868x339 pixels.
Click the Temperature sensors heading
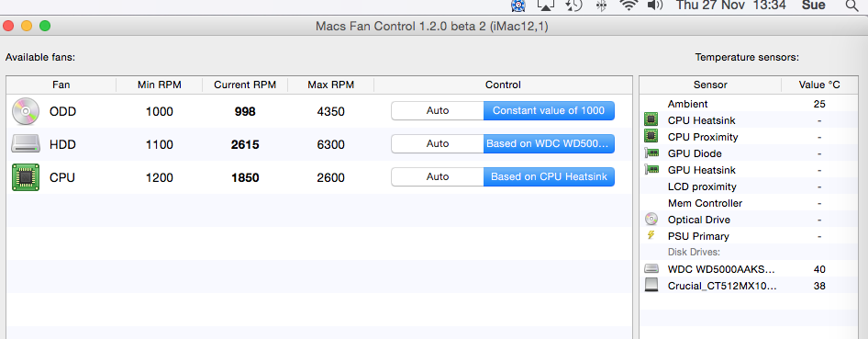(747, 57)
